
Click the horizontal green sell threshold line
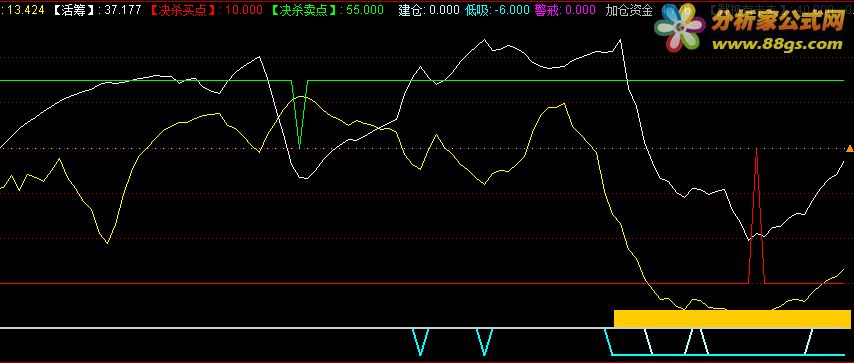tap(422, 80)
